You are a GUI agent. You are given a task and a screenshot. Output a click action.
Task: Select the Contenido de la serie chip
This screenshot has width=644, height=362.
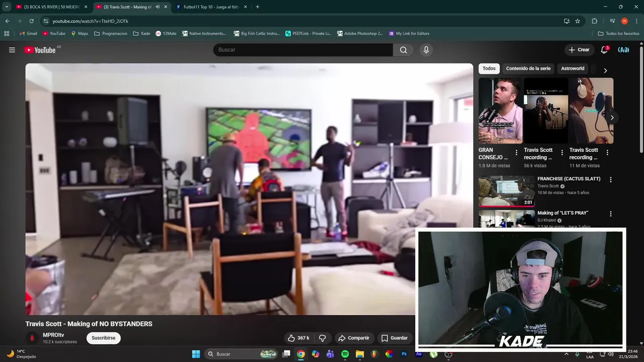tap(528, 68)
